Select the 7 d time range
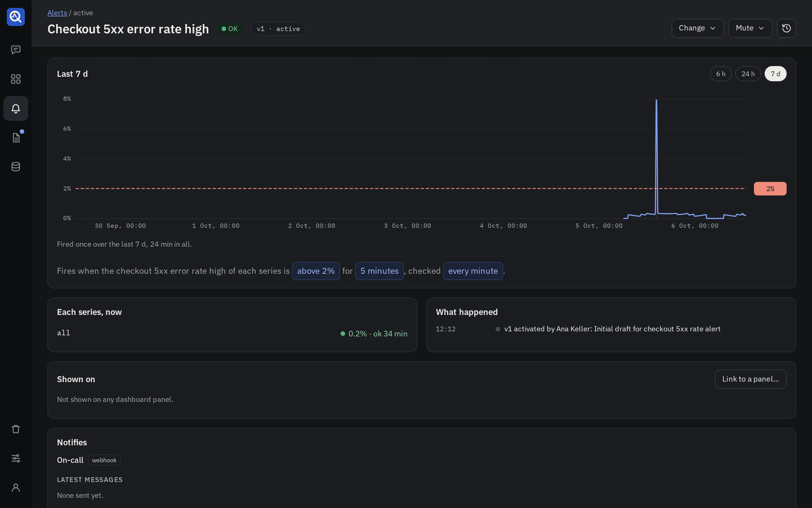 (775, 74)
